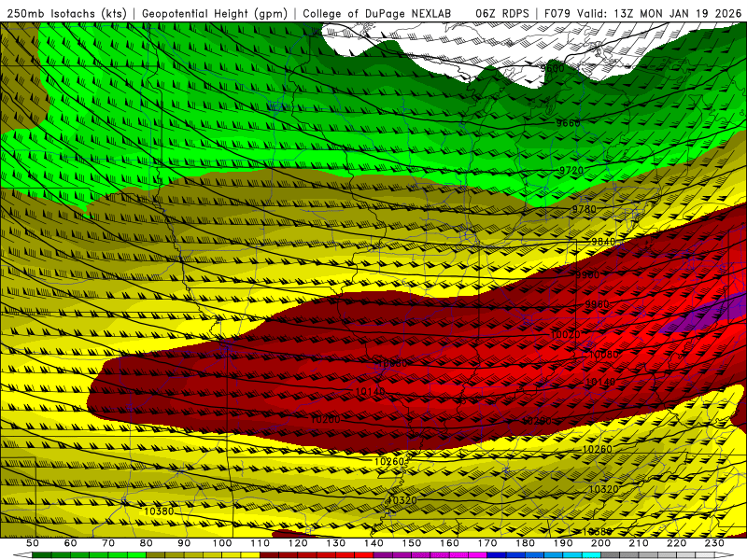Click the 80 kts colorbar label

pyautogui.click(x=147, y=543)
